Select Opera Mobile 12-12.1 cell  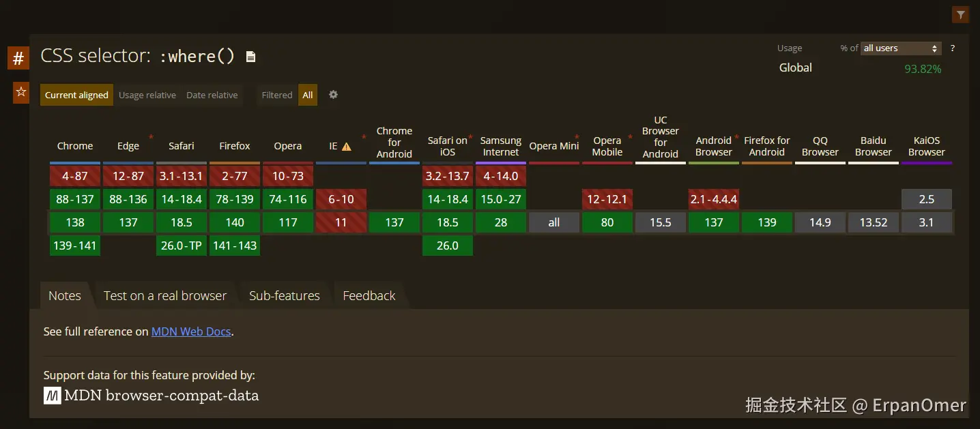point(607,199)
